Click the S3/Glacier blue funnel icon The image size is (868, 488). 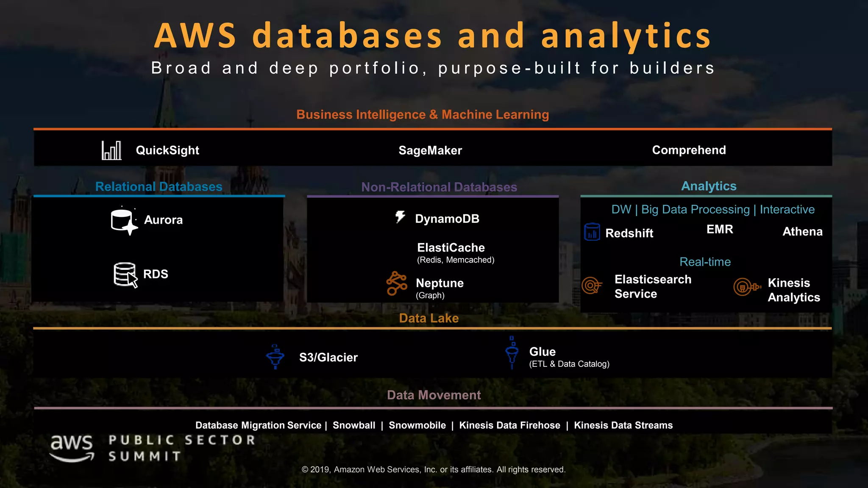(275, 357)
